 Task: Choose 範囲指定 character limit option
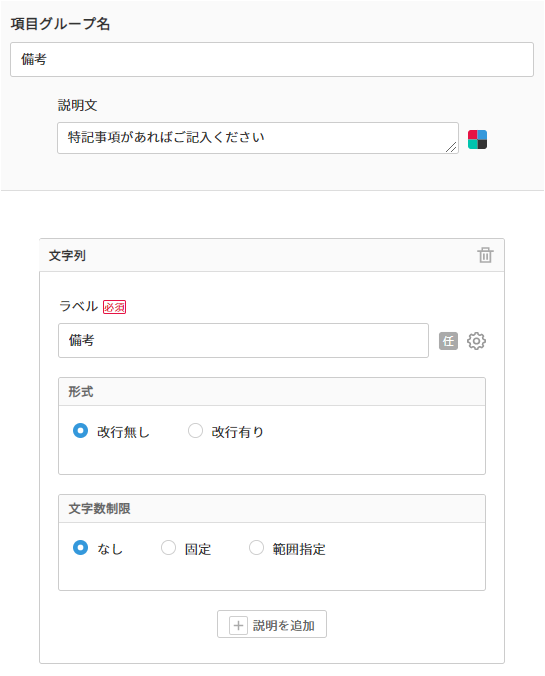(x=257, y=548)
